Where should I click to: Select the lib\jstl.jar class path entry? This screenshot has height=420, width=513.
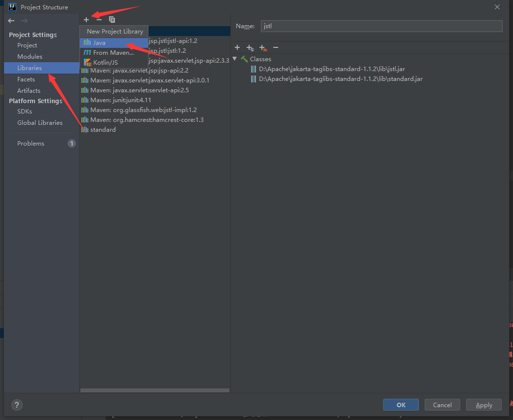pos(332,69)
